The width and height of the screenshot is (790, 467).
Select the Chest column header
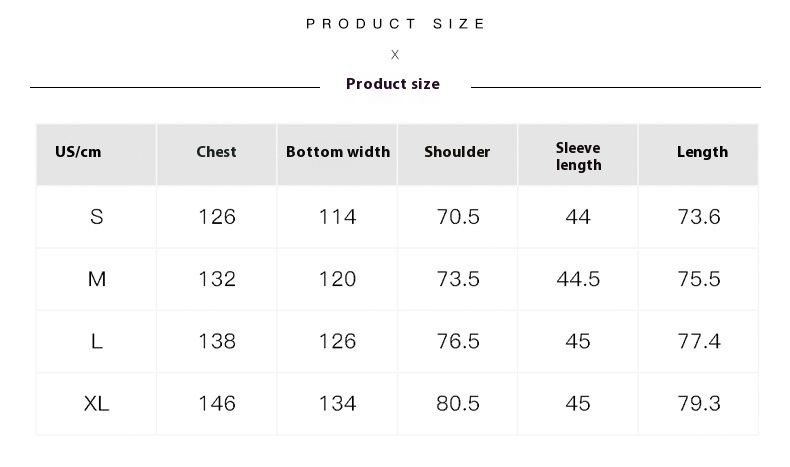pos(216,152)
